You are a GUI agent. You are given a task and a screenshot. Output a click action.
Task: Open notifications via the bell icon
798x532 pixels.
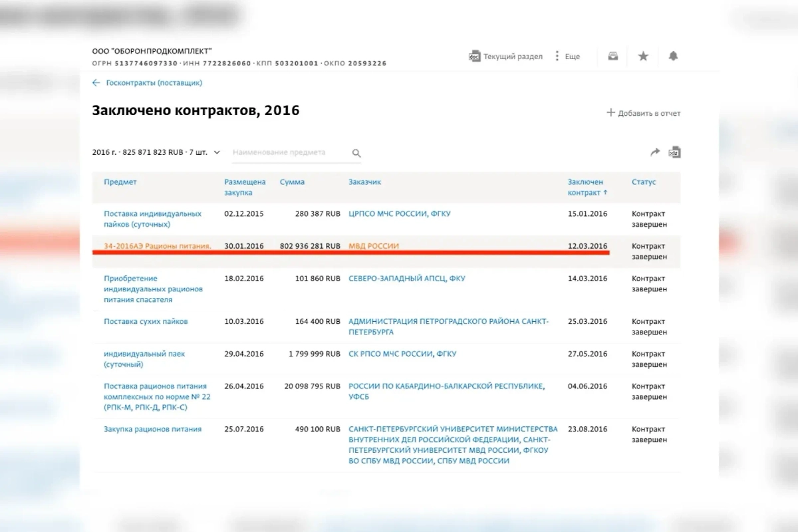673,56
